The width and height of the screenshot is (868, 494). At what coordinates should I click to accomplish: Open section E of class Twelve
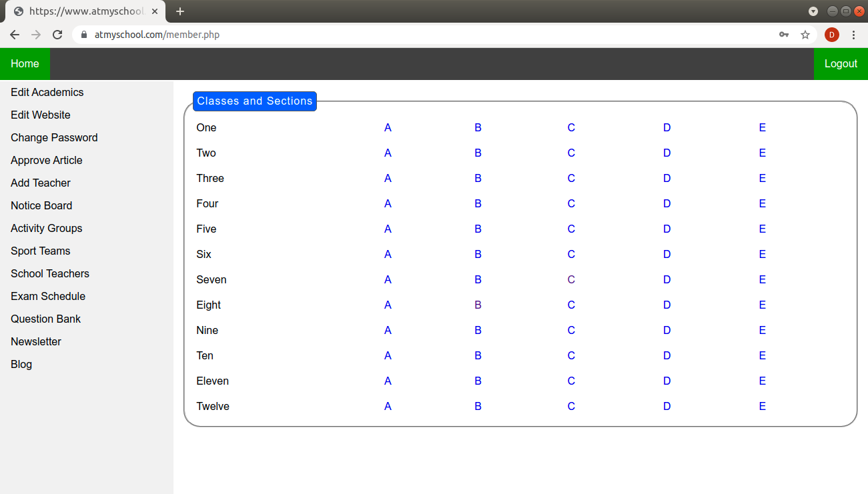pyautogui.click(x=763, y=407)
